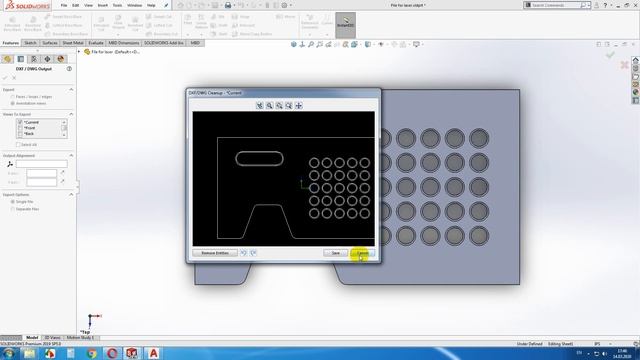Open Display Style in heads-up toolbar
640x360 pixels.
point(368,44)
